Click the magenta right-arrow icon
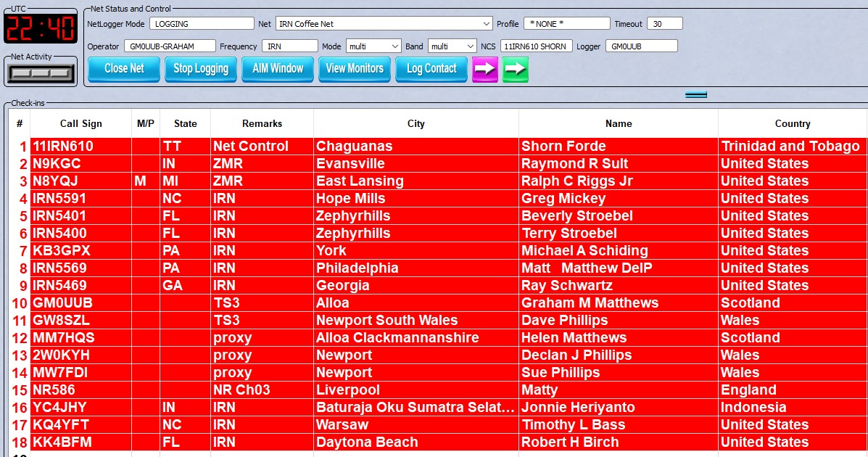This screenshot has width=868, height=457. [x=484, y=69]
